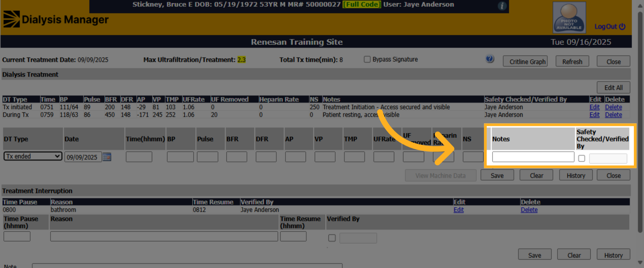Clear the Treatment Interruption entry fields
Screen dimensions: 644x268
click(x=574, y=255)
